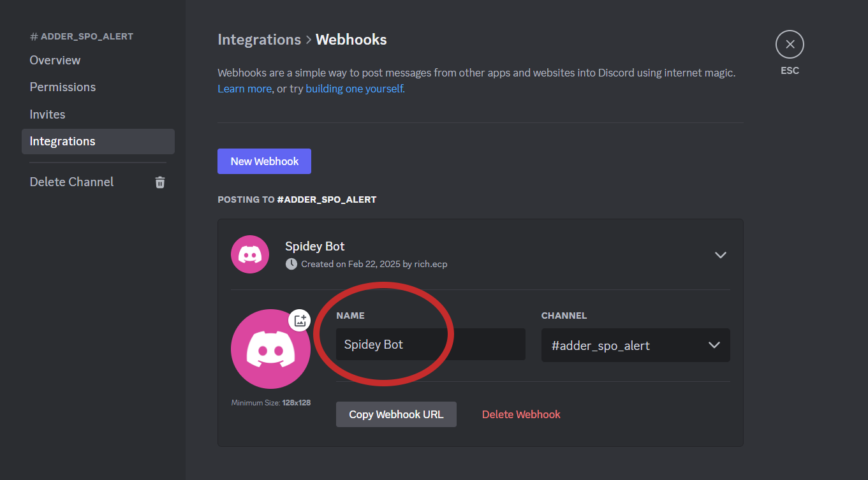Click the trash icon beside Delete Channel
868x480 pixels.
pyautogui.click(x=159, y=182)
